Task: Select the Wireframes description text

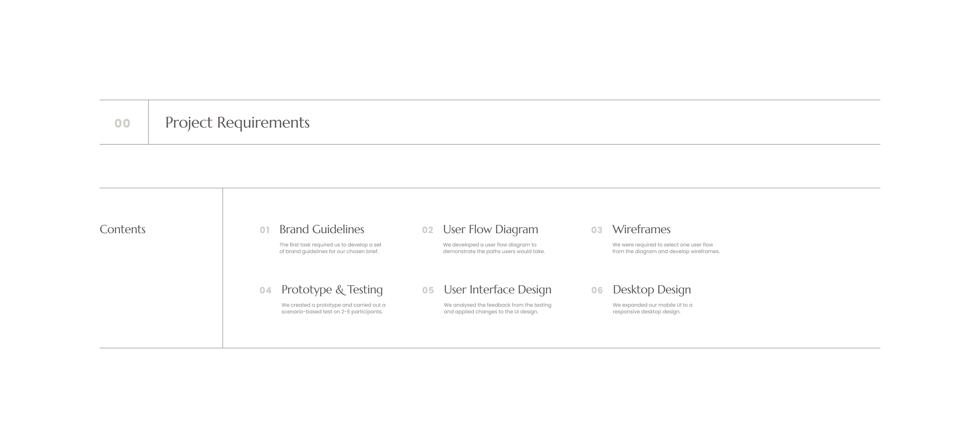Action: [666, 248]
